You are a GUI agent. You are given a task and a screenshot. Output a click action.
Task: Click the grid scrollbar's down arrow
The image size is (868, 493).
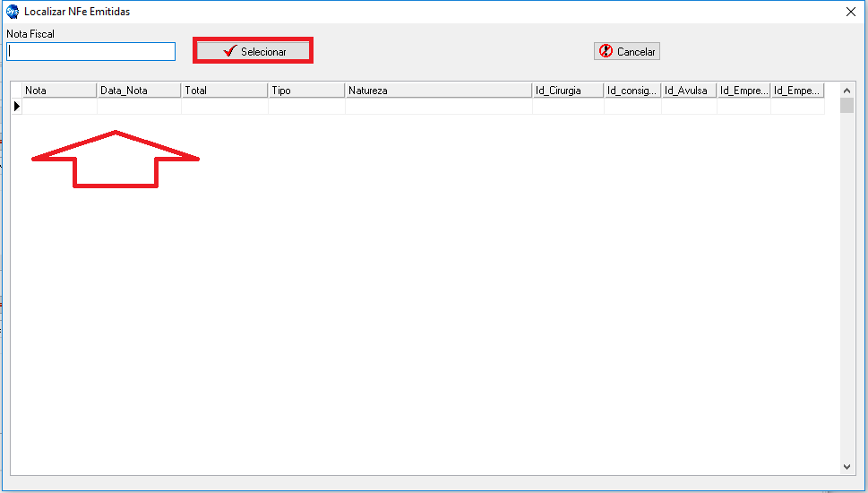(x=847, y=467)
